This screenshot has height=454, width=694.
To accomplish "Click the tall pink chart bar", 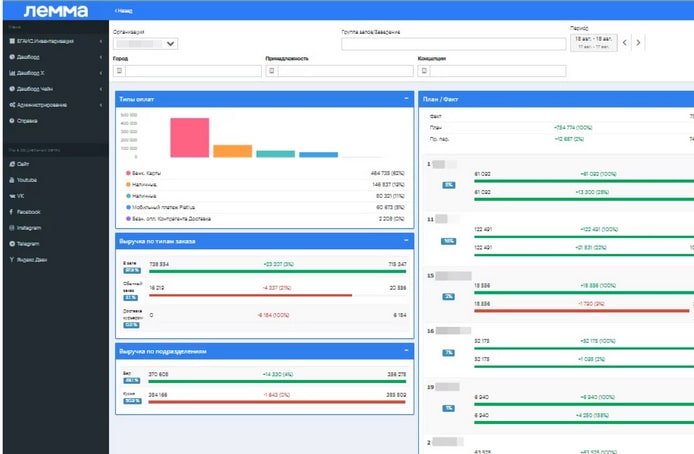I will tap(189, 138).
